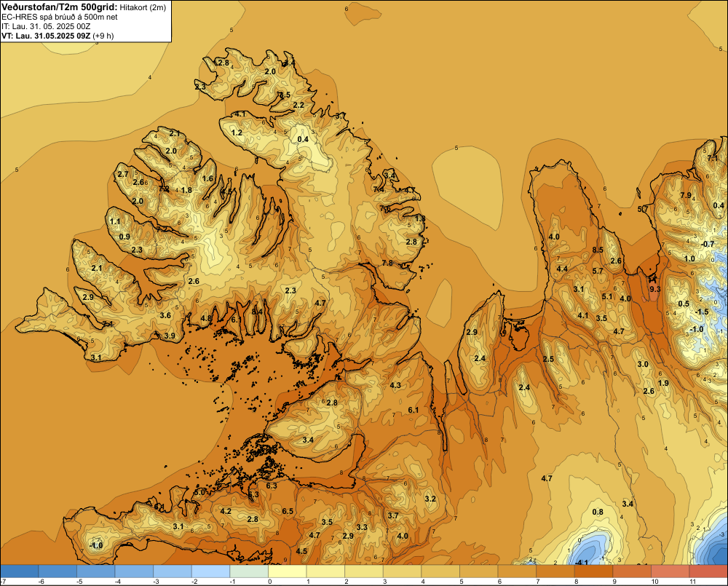
Task: Click the -4.1 value near the glacier
Action: point(582,562)
